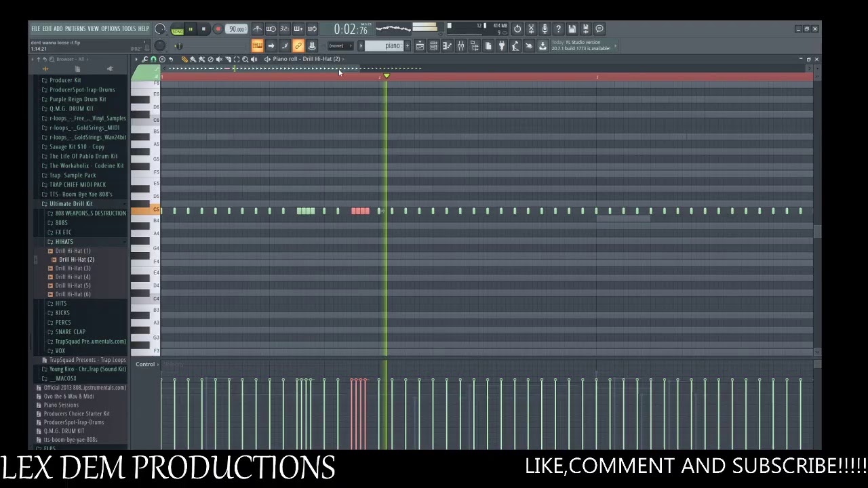The height and width of the screenshot is (488, 868).
Task: Toggle wait for input before starting
Action: (271, 28)
